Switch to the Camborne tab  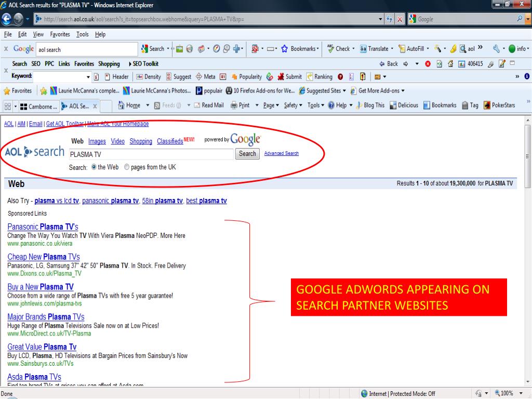(38, 106)
